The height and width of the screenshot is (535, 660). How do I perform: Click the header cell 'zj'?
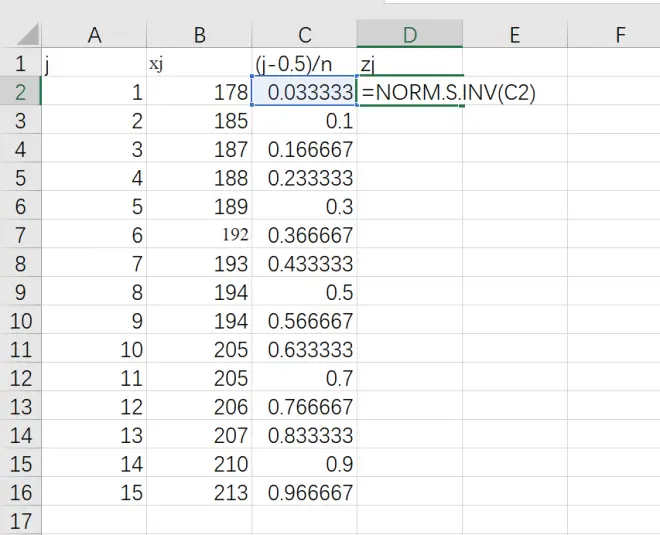[410, 63]
